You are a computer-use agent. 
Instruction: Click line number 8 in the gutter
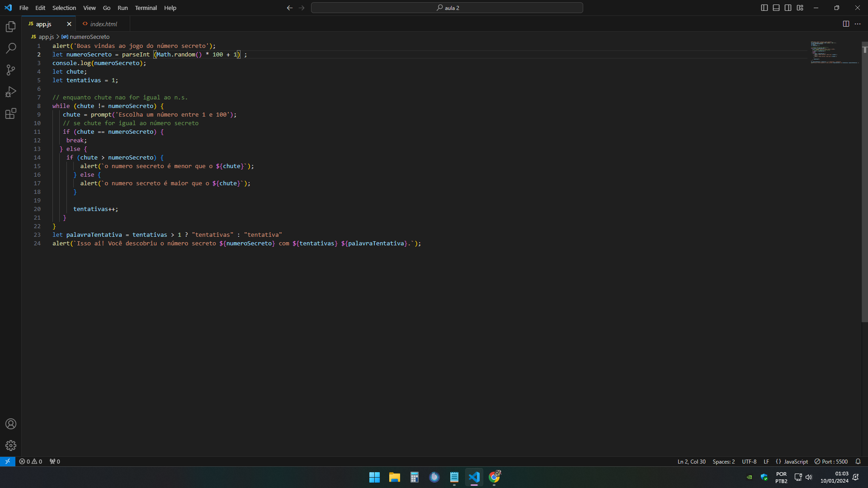pos(38,106)
